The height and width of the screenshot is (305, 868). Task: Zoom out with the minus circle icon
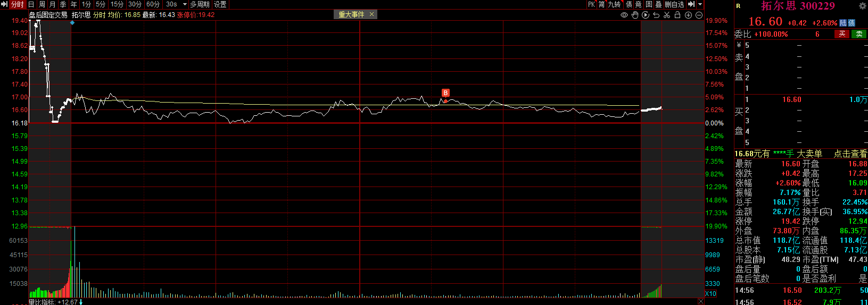click(699, 15)
